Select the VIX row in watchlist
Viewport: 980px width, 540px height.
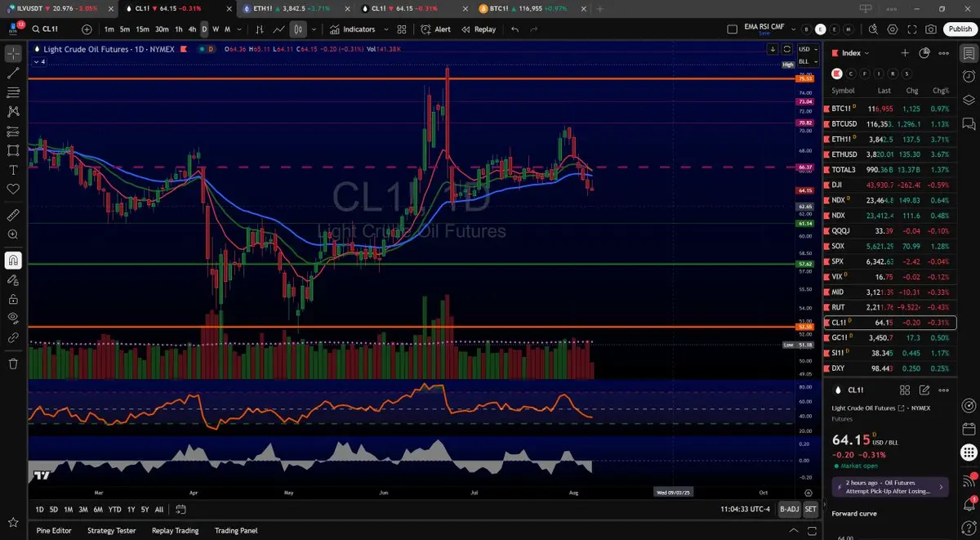point(890,277)
